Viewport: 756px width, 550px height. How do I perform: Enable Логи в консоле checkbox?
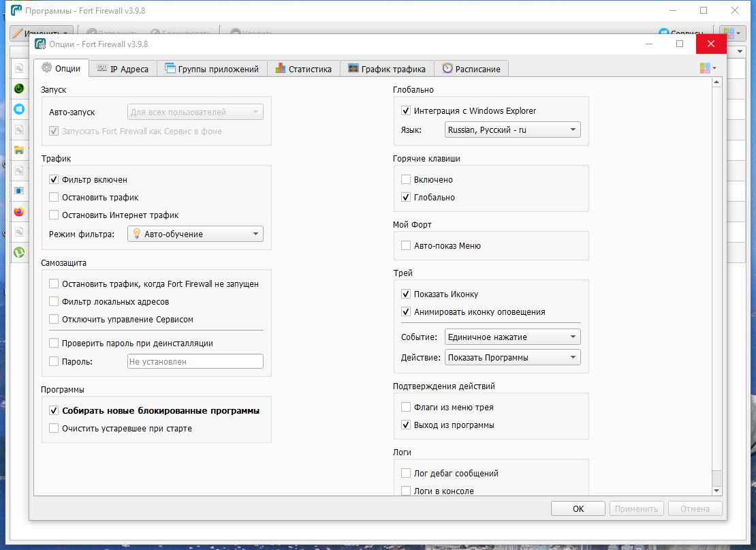point(405,491)
